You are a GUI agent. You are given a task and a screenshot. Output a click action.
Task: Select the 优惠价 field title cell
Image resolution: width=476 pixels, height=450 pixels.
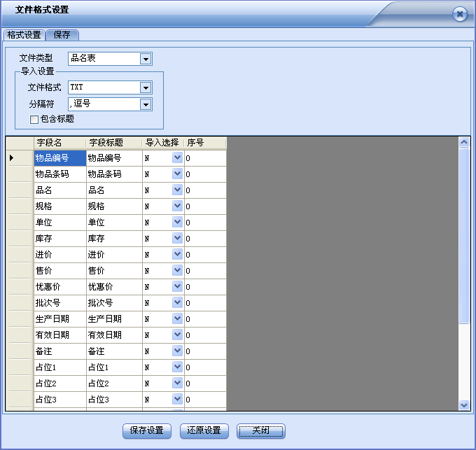click(x=114, y=287)
